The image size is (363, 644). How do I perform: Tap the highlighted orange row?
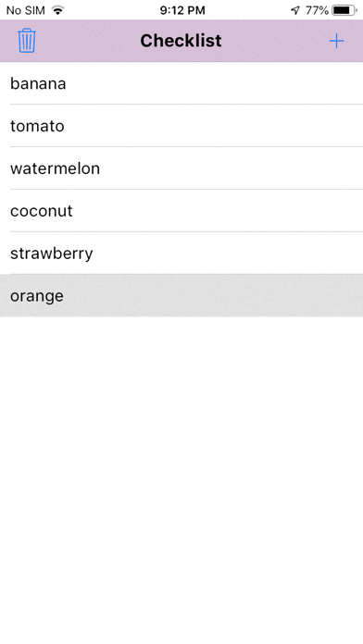[x=181, y=295]
